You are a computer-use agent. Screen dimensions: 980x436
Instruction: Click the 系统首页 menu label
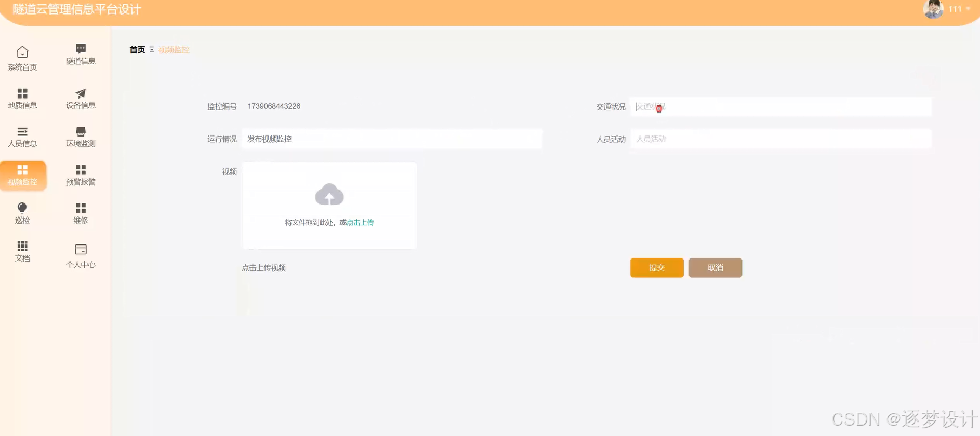22,67
